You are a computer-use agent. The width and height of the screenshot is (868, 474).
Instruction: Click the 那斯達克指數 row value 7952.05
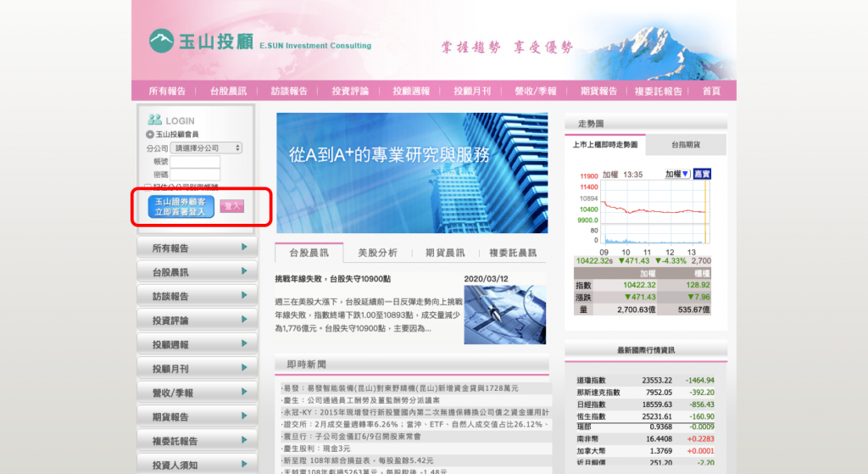[x=659, y=392]
